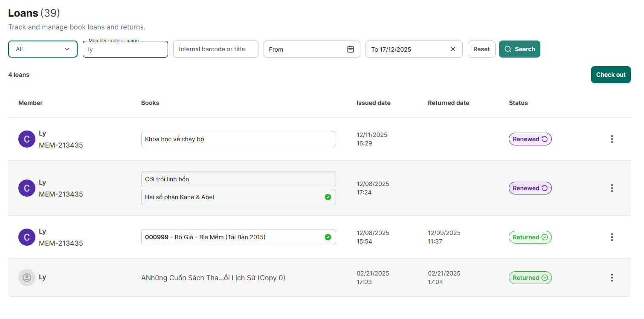Screen dimensions: 644x319
Task: Click the Issued date column header
Action: (x=374, y=103)
